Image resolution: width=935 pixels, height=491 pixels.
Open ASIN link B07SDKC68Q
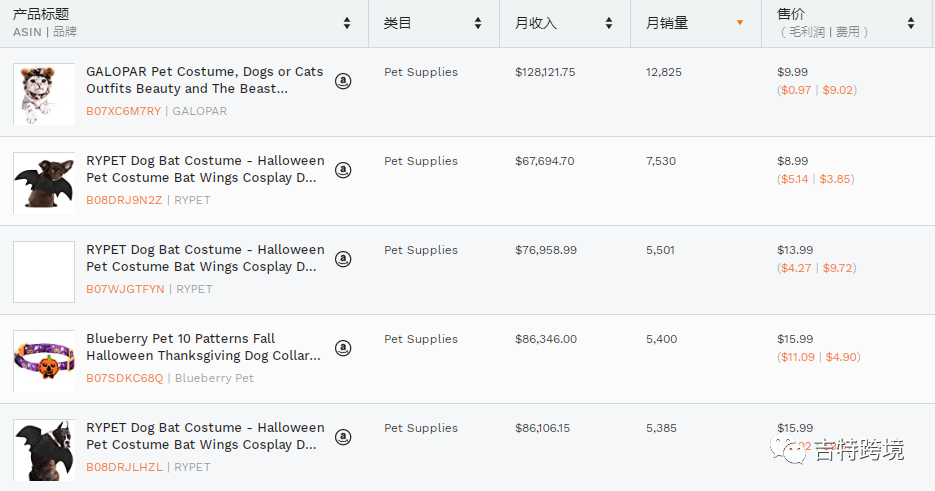click(x=124, y=378)
